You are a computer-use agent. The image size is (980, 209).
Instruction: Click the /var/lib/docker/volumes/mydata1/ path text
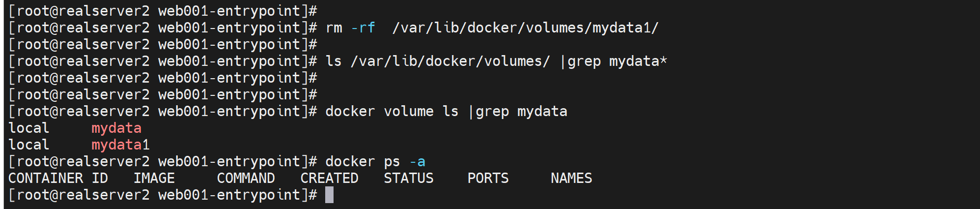pos(525,28)
